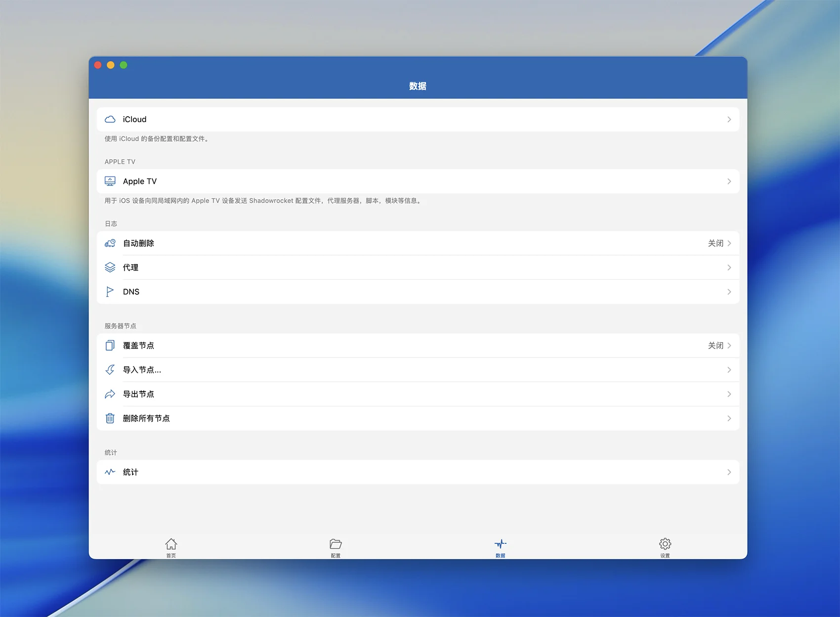The height and width of the screenshot is (617, 840).
Task: Click the 自动删除 auto-delete icon
Action: click(x=110, y=243)
